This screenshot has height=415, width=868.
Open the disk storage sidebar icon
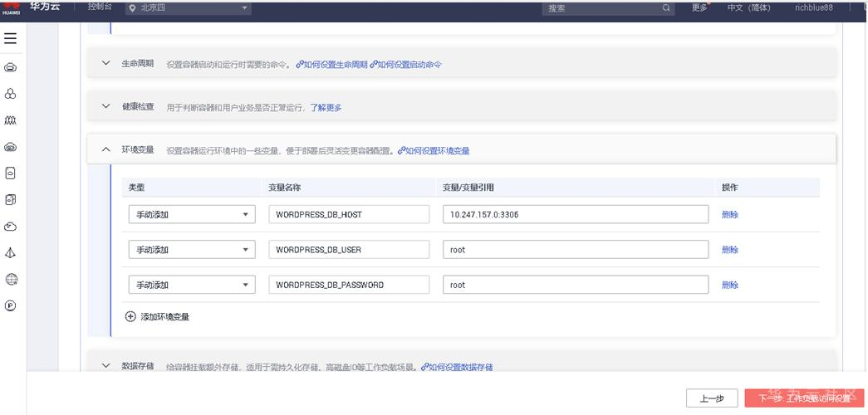10,173
